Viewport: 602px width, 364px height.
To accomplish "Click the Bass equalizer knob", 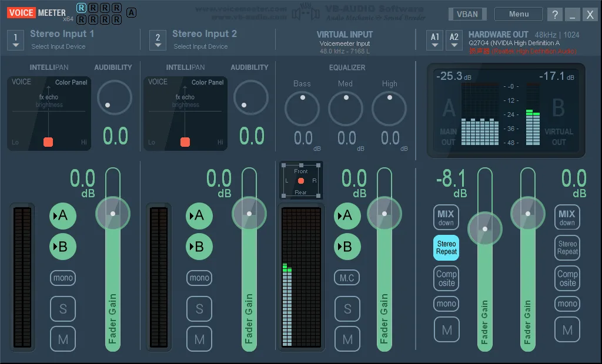I will pyautogui.click(x=302, y=109).
